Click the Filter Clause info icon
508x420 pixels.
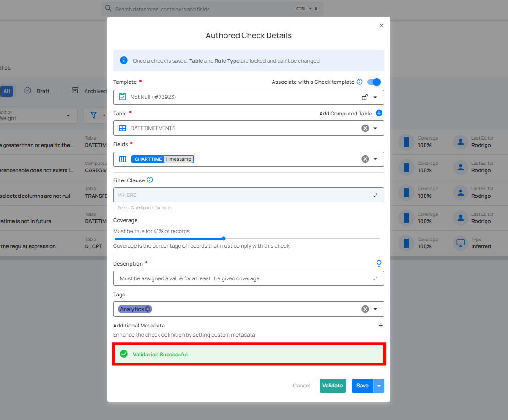(x=150, y=180)
